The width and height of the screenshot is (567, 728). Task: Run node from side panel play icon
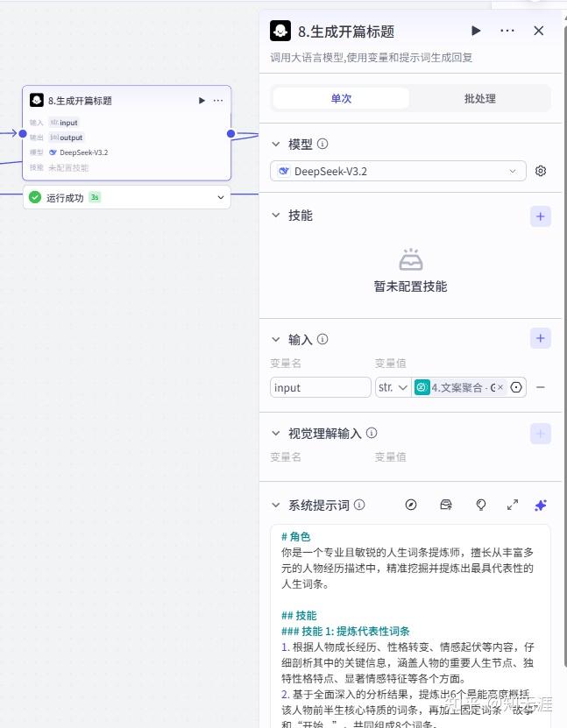pyautogui.click(x=476, y=31)
